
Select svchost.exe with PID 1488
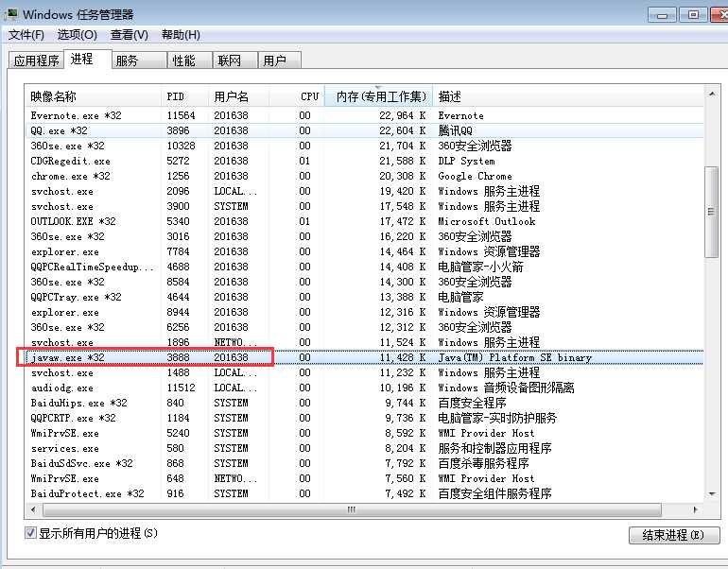coord(364,372)
